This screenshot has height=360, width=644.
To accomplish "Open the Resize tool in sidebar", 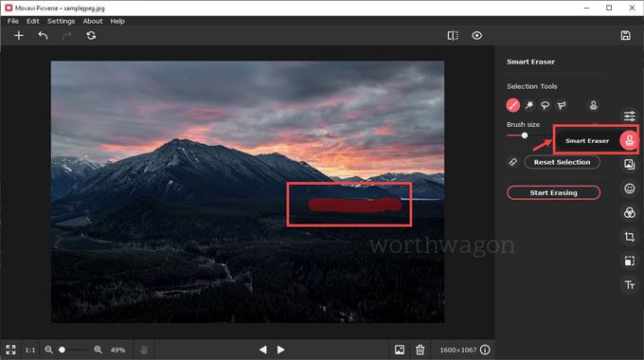I will pyautogui.click(x=630, y=261).
